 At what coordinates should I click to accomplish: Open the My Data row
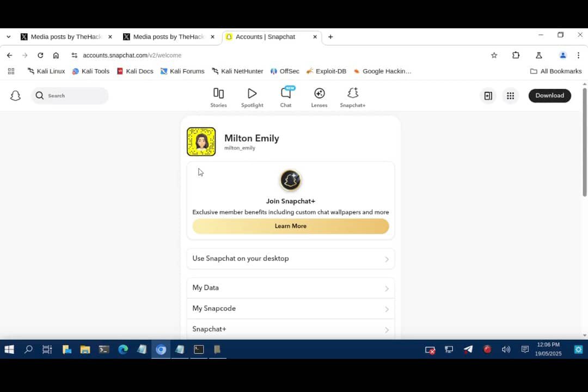(x=291, y=288)
